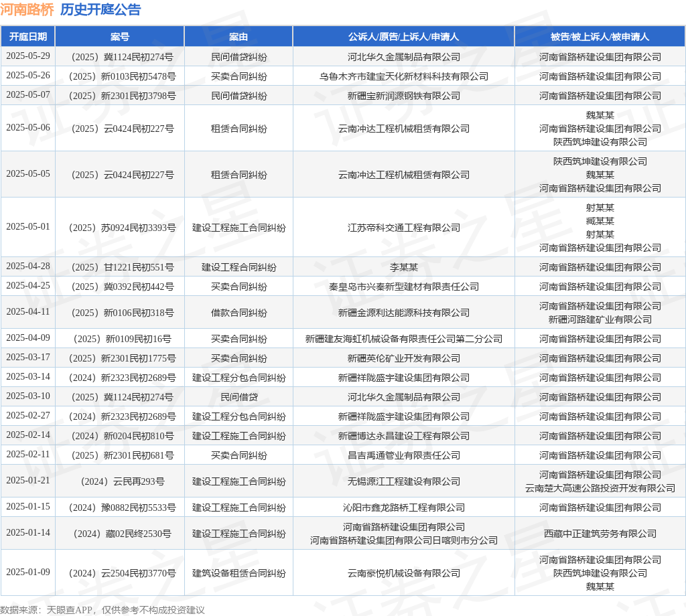Click defendant 新疆河路建矿业有限公司

point(600,319)
